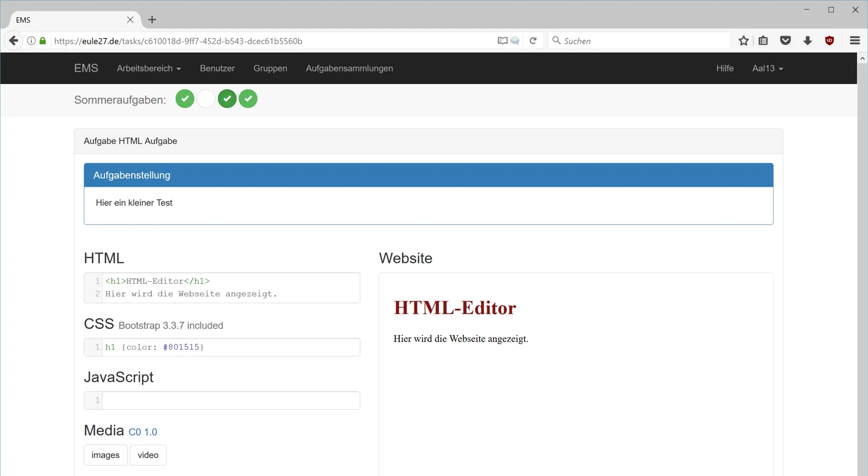
Task: Open the hamburger menu icon
Action: click(855, 41)
